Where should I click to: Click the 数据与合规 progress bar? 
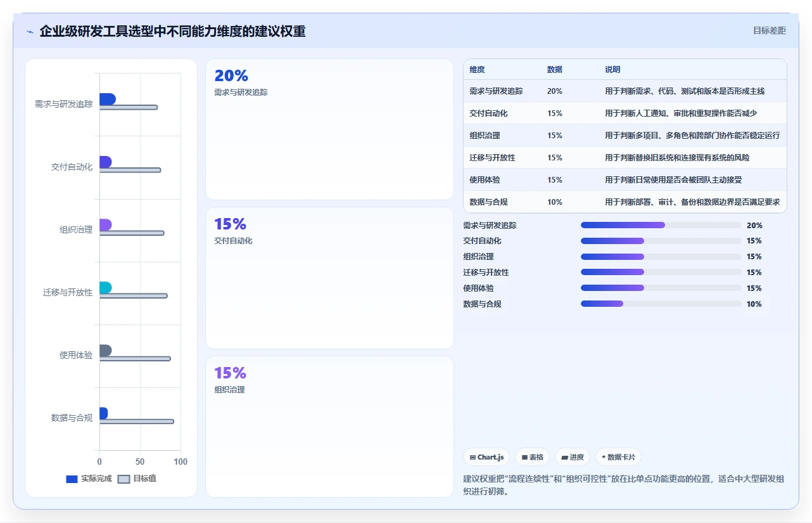(661, 304)
